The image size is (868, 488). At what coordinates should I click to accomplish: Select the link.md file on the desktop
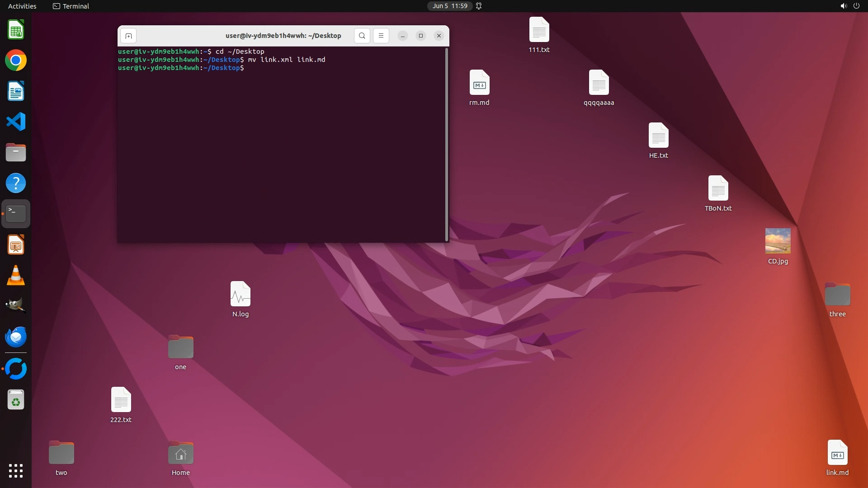(x=837, y=453)
